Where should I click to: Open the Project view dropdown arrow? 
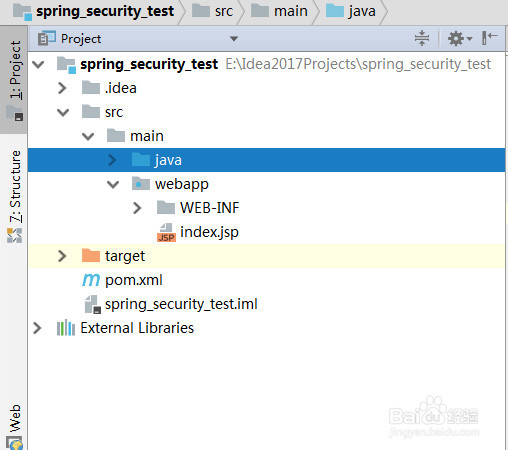(234, 39)
